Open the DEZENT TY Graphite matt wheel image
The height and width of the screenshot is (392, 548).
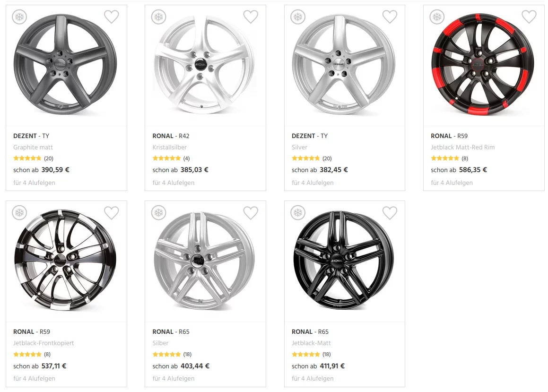[x=65, y=64]
